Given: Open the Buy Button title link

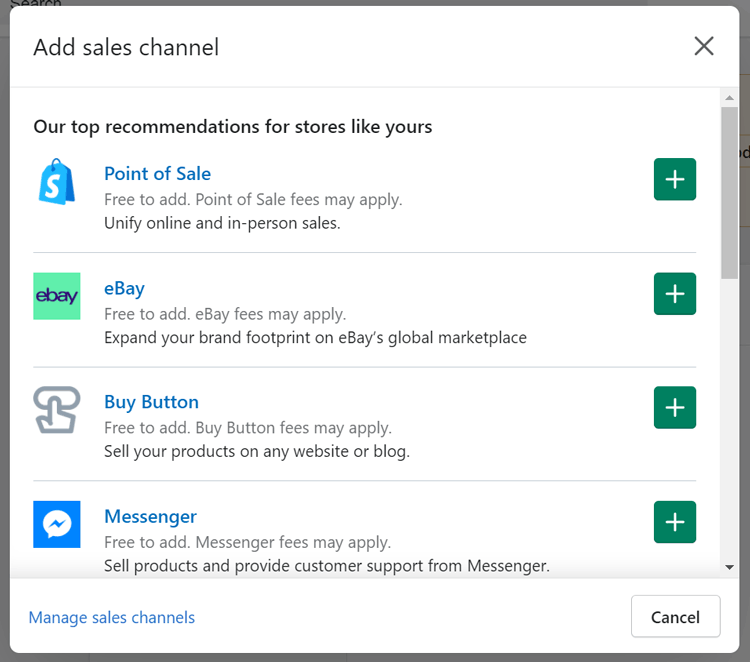Looking at the screenshot, I should click(x=151, y=402).
